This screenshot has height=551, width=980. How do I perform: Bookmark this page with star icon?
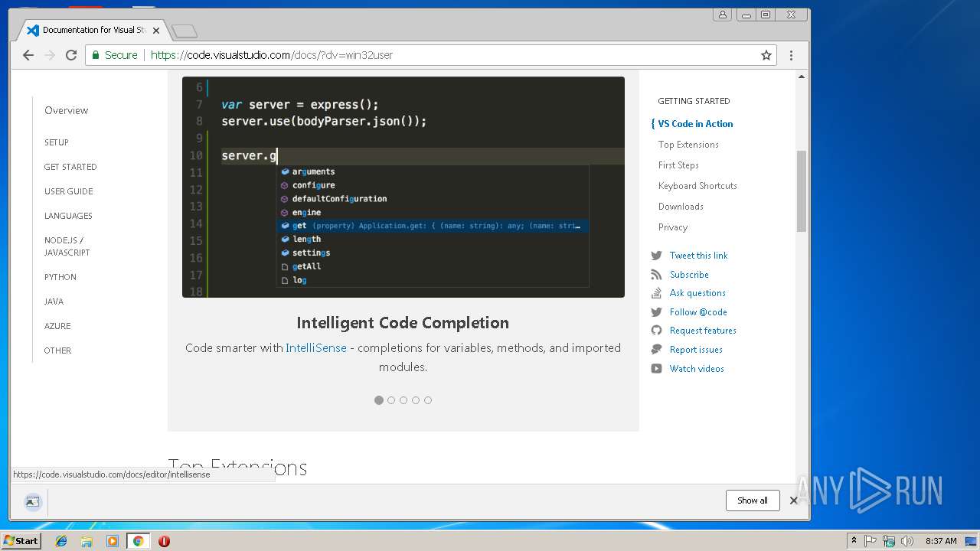766,55
